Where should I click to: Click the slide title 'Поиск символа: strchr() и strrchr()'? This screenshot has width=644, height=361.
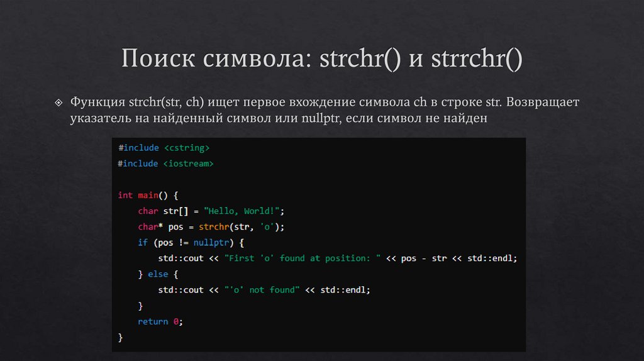pos(321,58)
